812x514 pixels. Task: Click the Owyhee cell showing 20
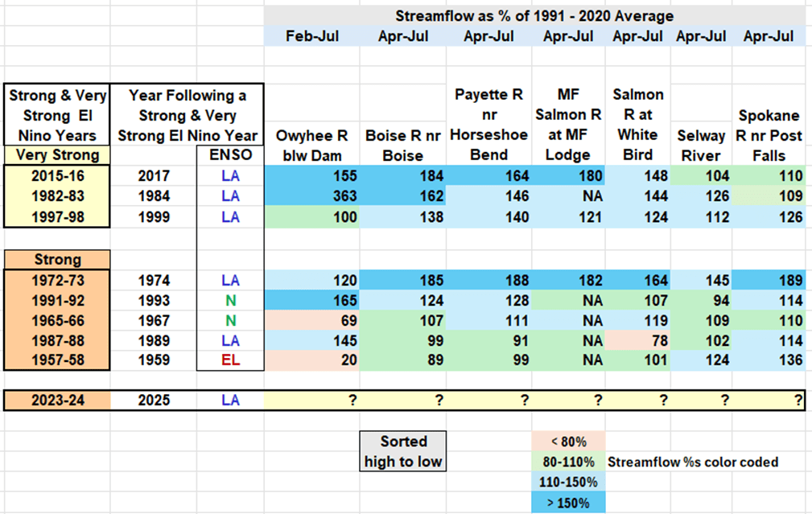click(x=312, y=360)
